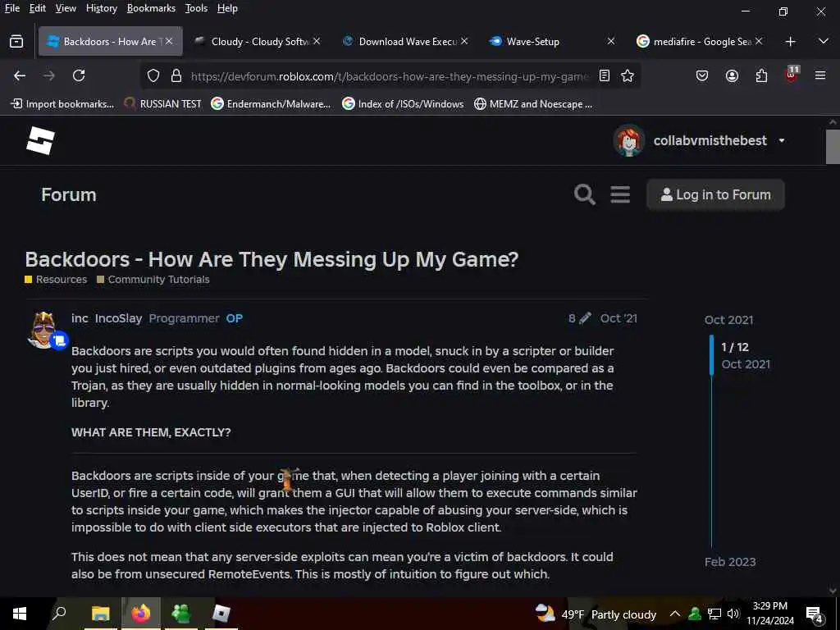
Task: Open the Tools menu
Action: [x=196, y=8]
